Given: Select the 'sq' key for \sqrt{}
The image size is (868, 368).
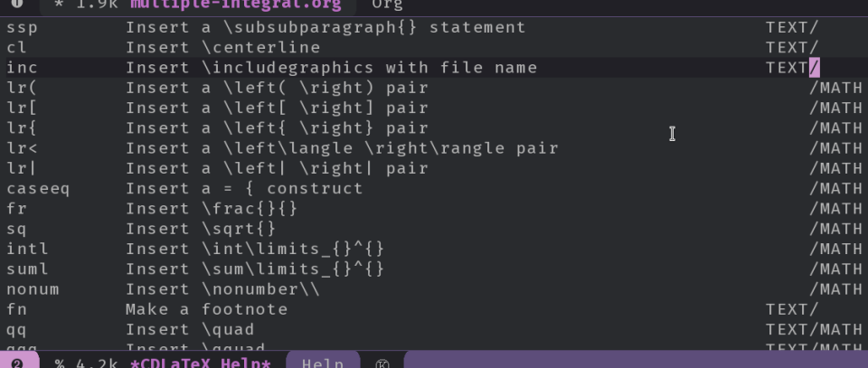Looking at the screenshot, I should (x=16, y=229).
